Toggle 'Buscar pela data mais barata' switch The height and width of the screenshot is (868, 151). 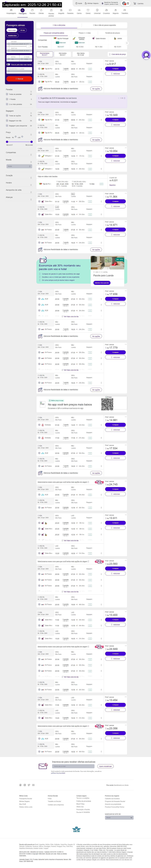(8, 64)
